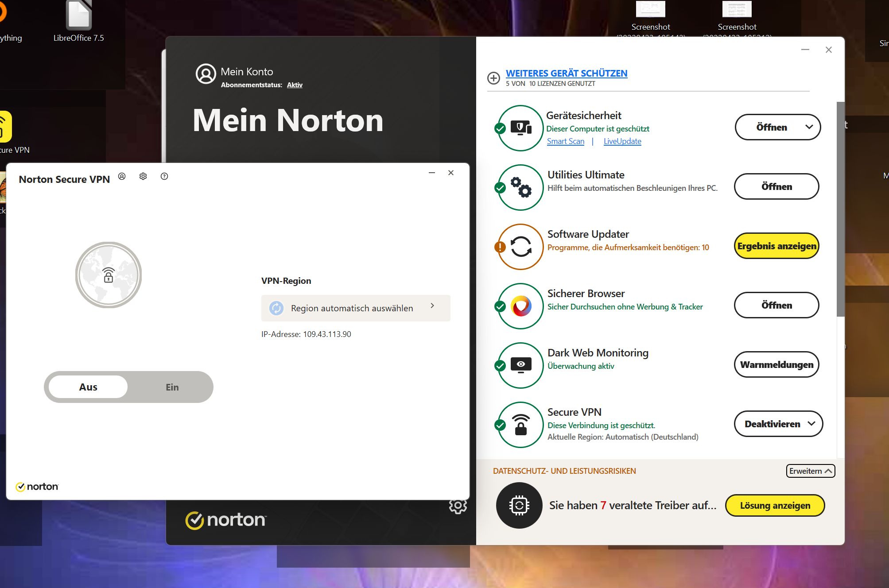Viewport: 889px width, 588px height.
Task: Click the Mein Konto user icon
Action: pos(206,74)
